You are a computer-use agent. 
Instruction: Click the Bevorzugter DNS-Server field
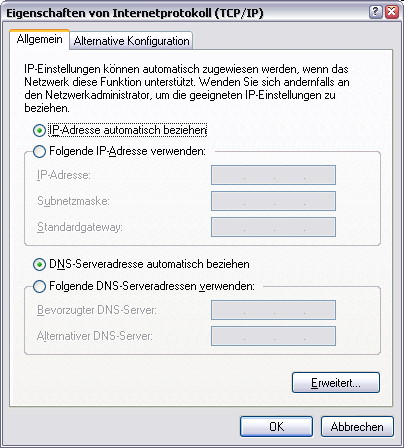(x=273, y=310)
